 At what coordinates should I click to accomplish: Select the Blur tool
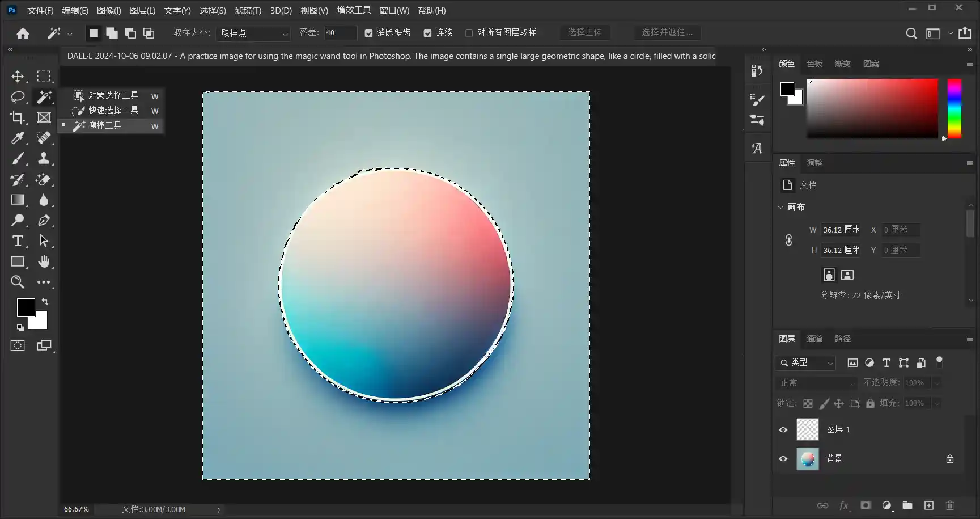click(x=44, y=200)
